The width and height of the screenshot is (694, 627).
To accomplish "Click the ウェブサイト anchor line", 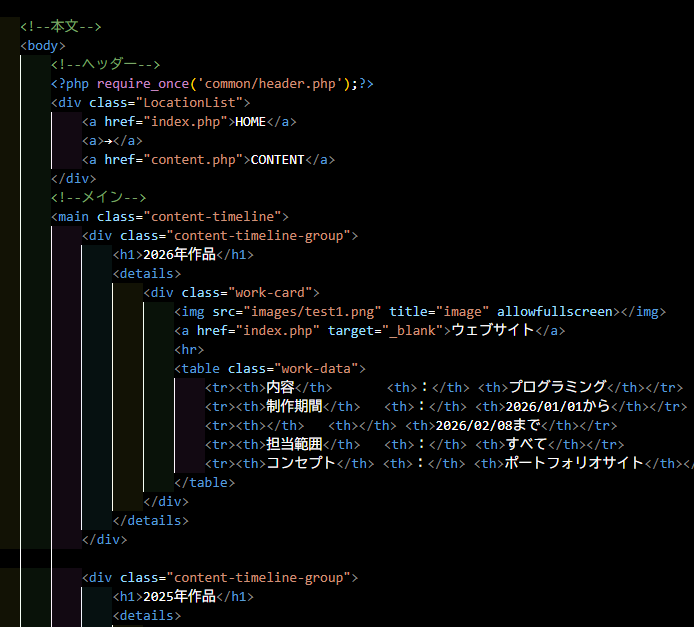I will [x=370, y=331].
